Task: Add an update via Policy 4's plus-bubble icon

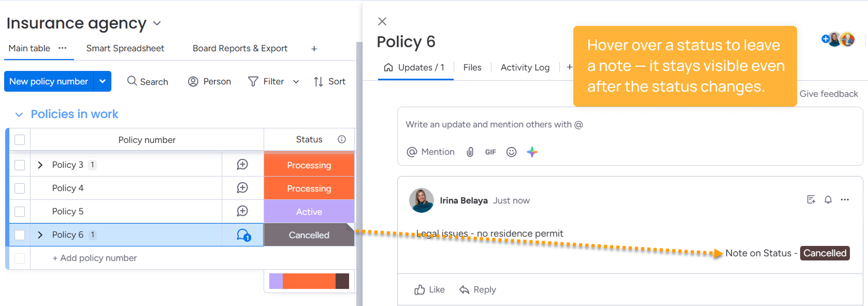Action: pos(242,188)
